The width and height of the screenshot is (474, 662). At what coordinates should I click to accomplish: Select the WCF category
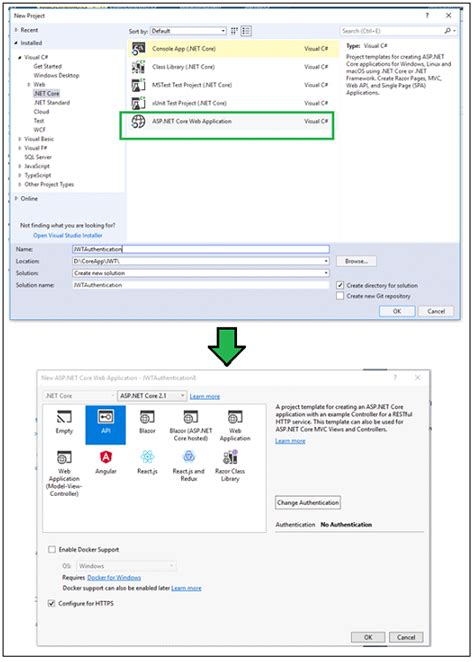40,130
